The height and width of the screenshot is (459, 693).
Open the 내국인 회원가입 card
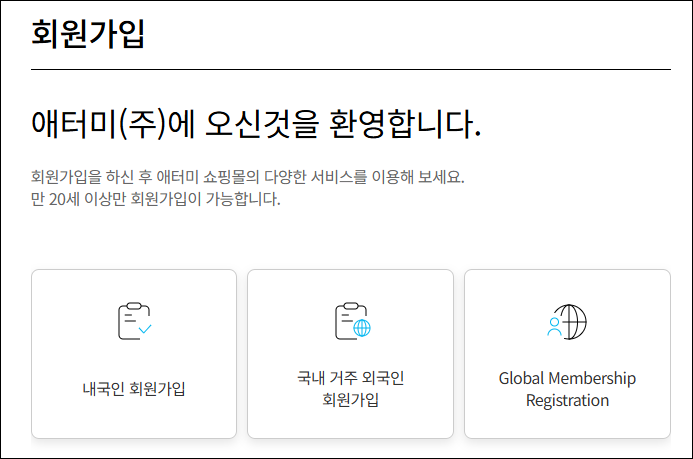point(134,354)
